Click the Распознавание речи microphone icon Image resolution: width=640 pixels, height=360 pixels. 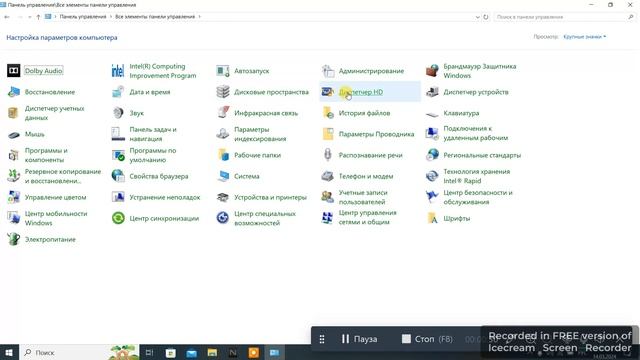coord(328,155)
